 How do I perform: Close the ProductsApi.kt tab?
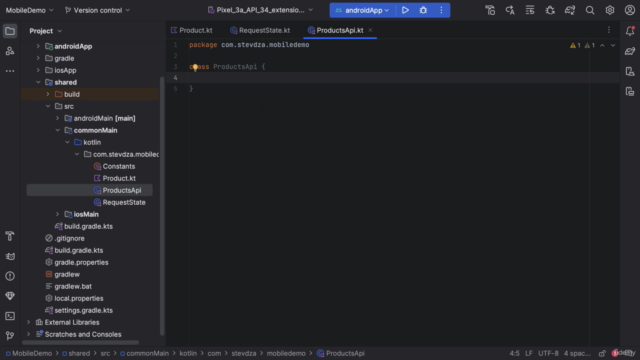pos(370,30)
